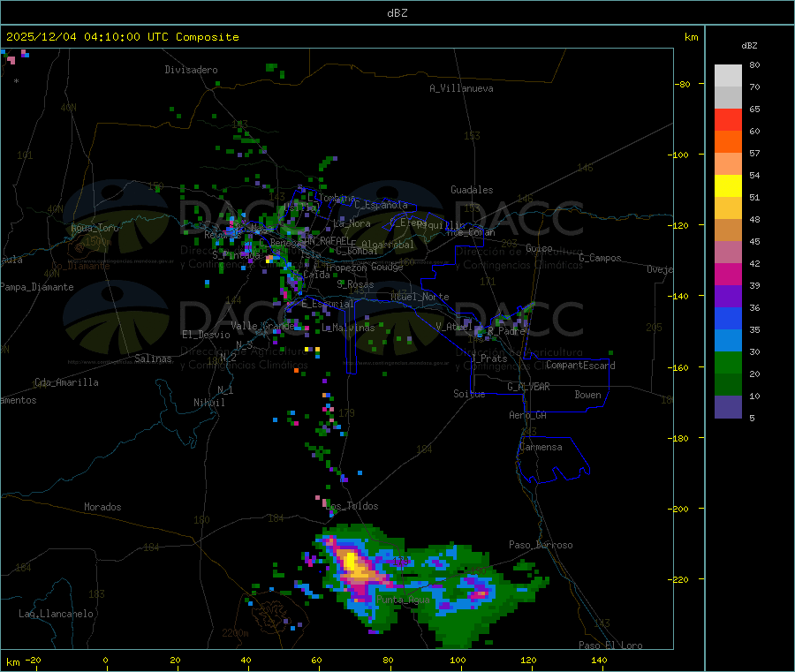This screenshot has height=672, width=795.
Task: Click the R_Padre label
Action: coord(506,331)
